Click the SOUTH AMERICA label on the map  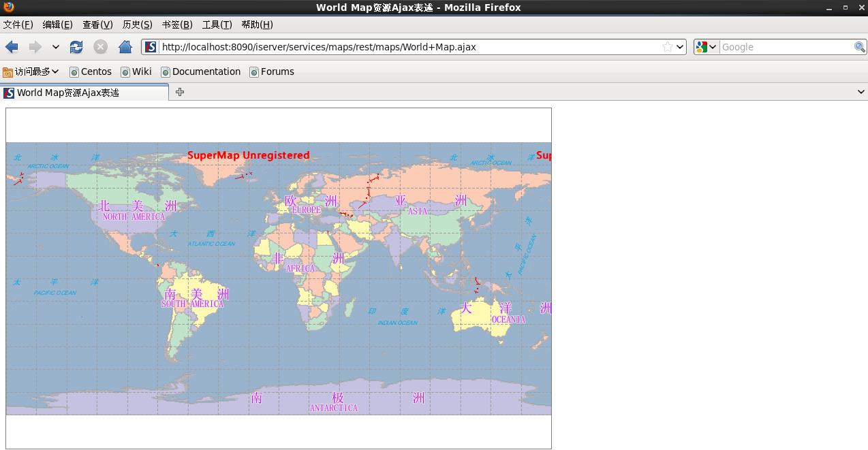coord(192,304)
